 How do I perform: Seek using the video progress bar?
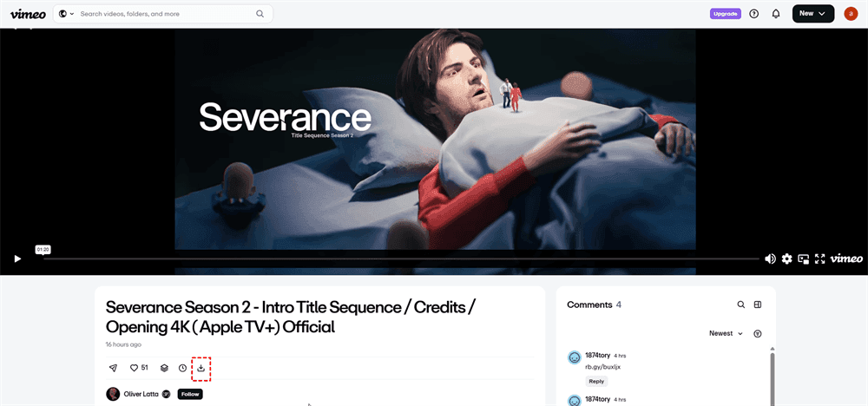401,259
